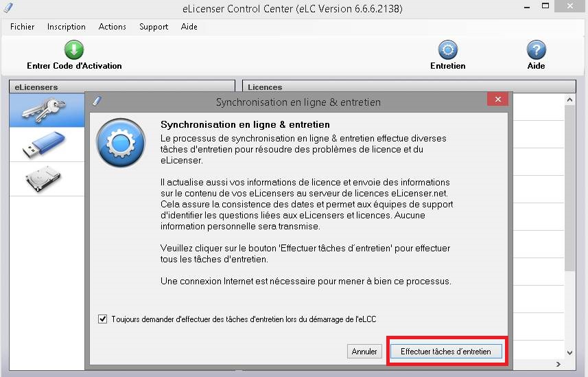Click the Licences list scroll down arrow
588x377 pixels.
click(x=569, y=352)
